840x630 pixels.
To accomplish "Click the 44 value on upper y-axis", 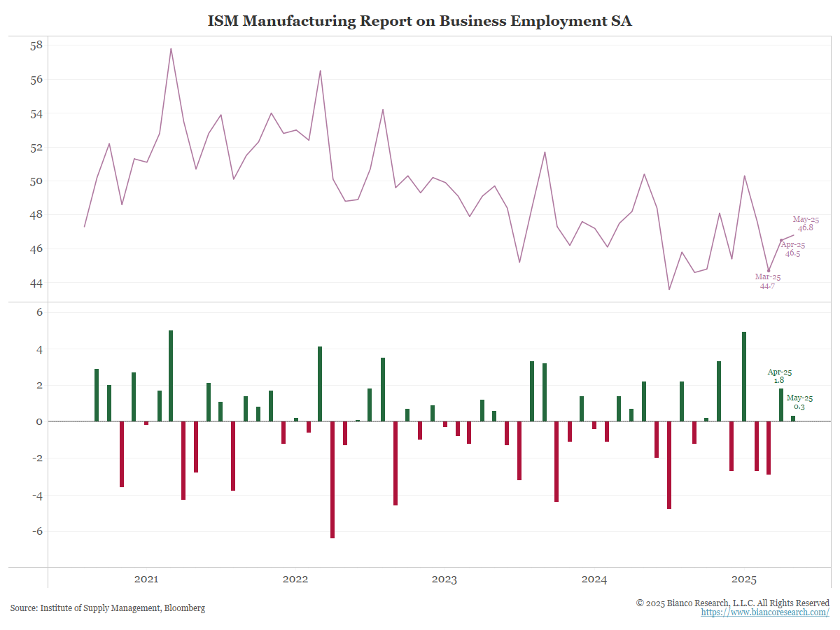I will [x=36, y=283].
